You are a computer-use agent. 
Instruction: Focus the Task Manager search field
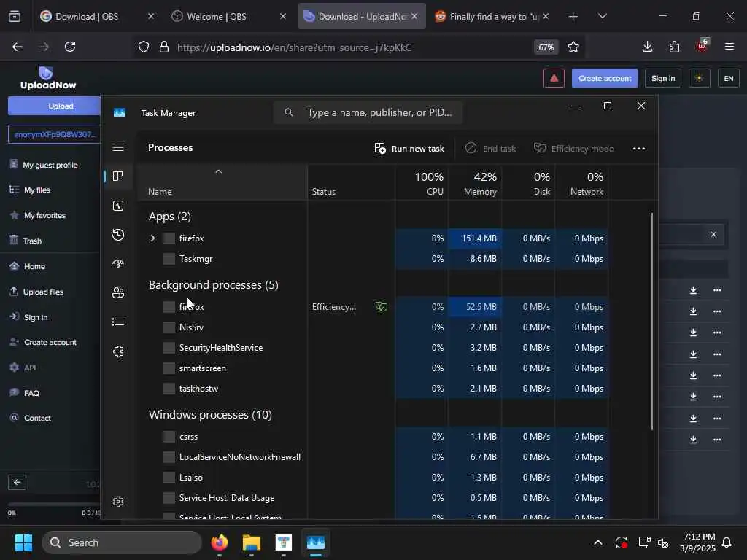point(368,112)
